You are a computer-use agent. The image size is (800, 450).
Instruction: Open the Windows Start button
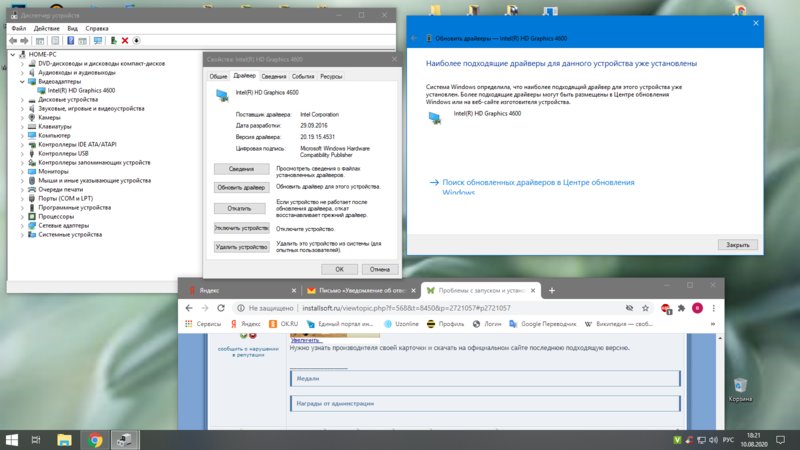click(12, 440)
